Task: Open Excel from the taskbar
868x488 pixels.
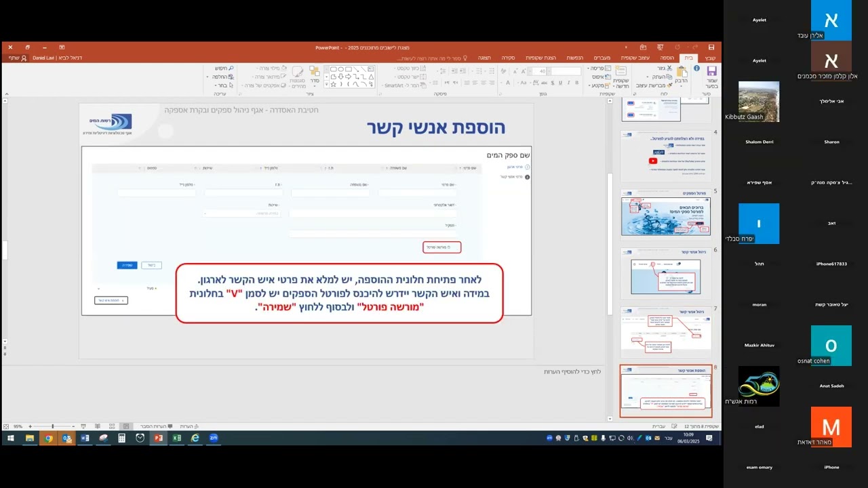Action: pos(176,439)
